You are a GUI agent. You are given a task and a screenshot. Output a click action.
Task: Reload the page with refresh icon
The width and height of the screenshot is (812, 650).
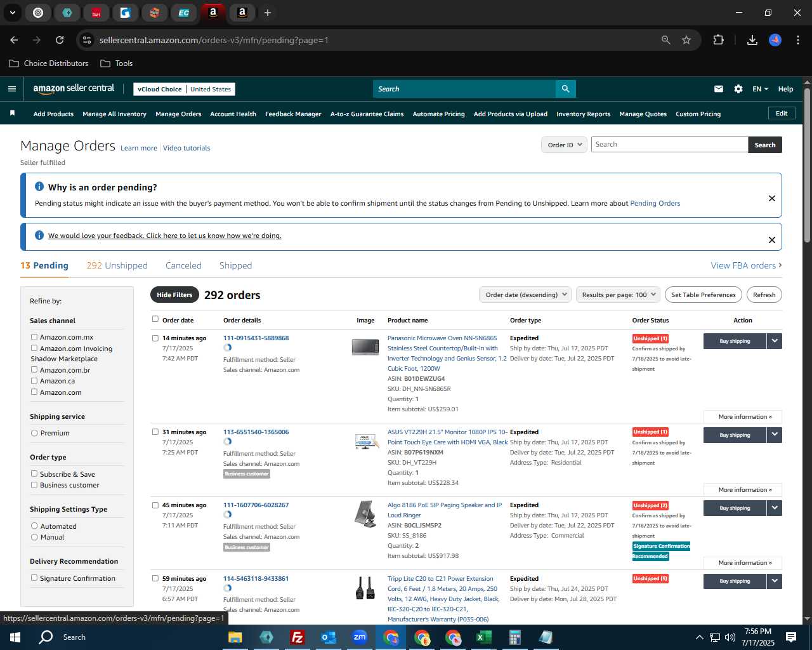[60, 40]
